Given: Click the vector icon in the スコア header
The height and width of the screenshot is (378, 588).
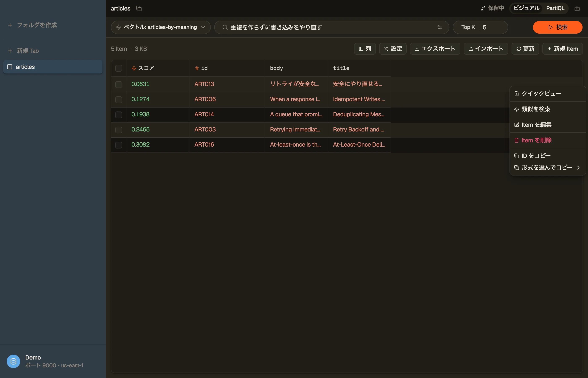Looking at the screenshot, I should click(134, 68).
